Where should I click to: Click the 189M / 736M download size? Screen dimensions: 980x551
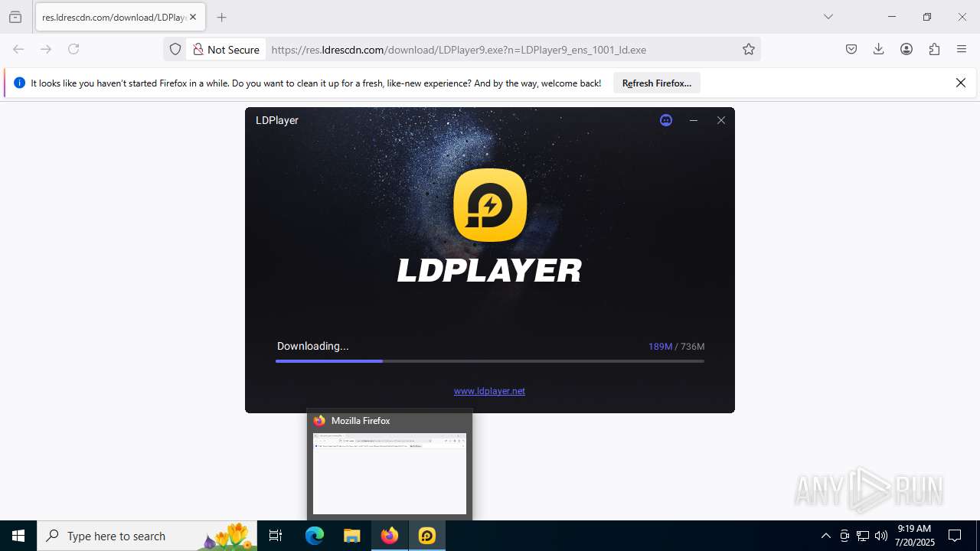click(x=676, y=347)
